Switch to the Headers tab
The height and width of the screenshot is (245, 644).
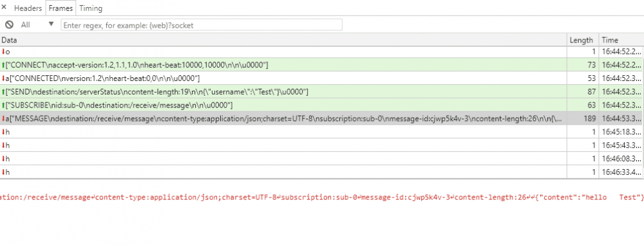[28, 8]
